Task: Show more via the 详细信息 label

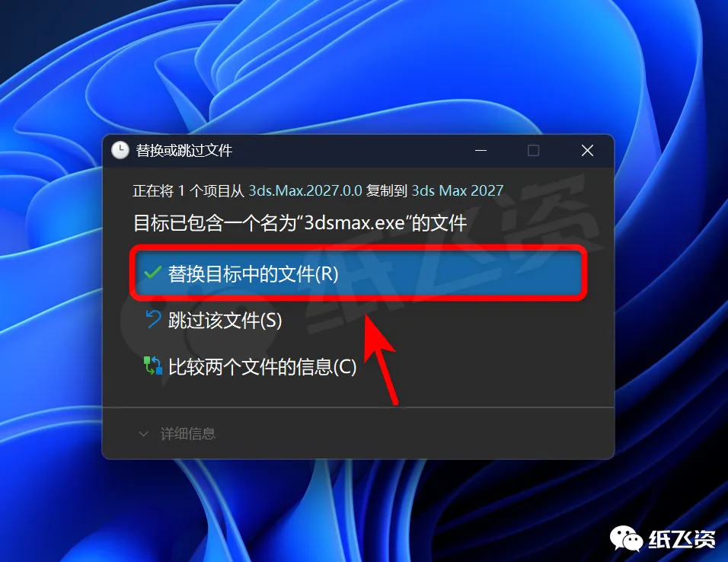Action: (188, 434)
